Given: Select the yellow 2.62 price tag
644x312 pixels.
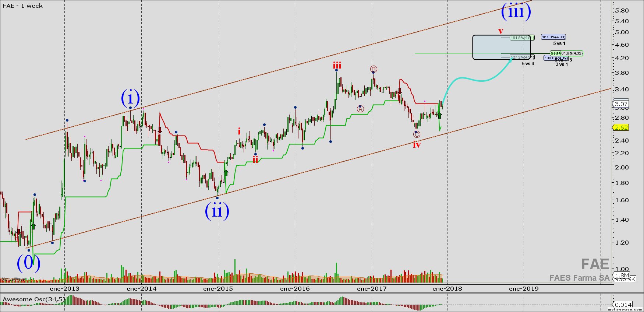Looking at the screenshot, I should coord(621,127).
